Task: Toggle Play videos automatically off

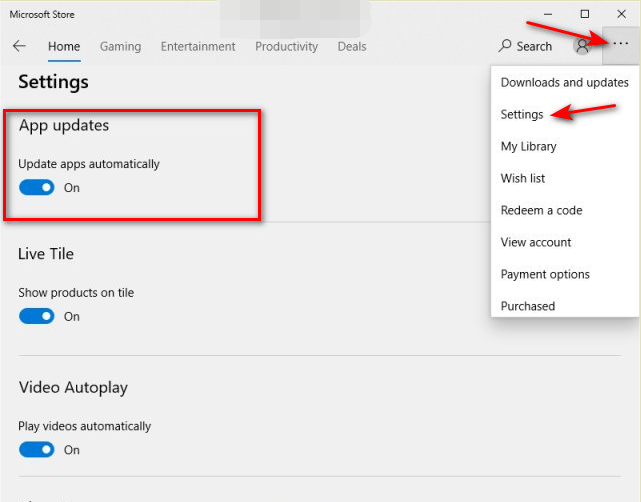Action: [37, 450]
